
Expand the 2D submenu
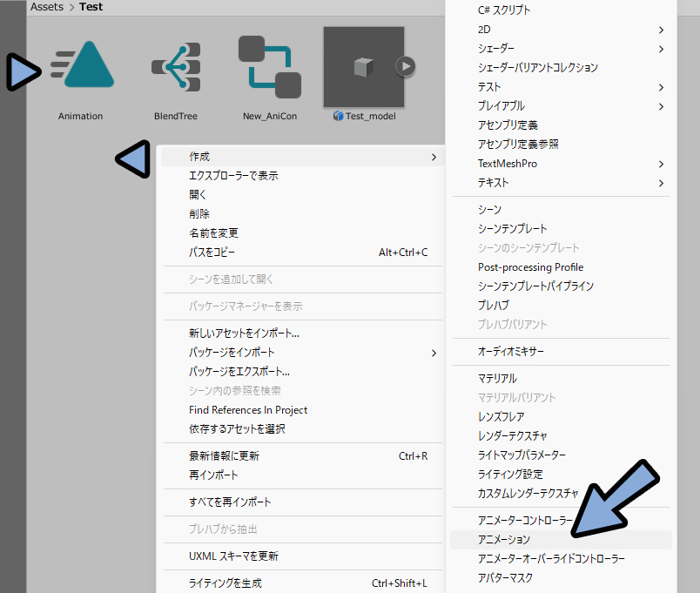(562, 30)
